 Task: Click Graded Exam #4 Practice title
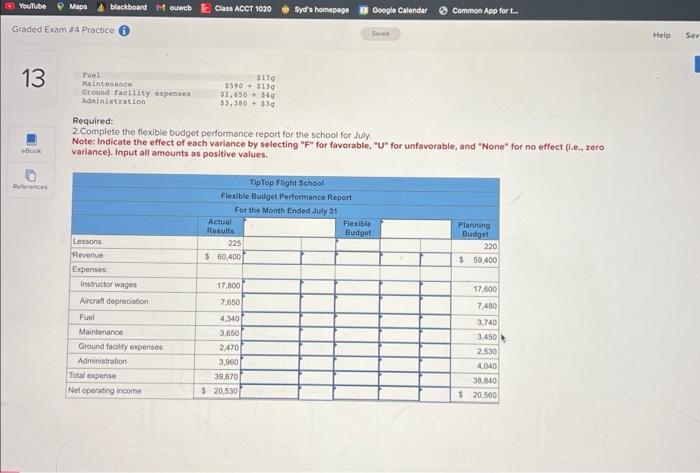(63, 29)
